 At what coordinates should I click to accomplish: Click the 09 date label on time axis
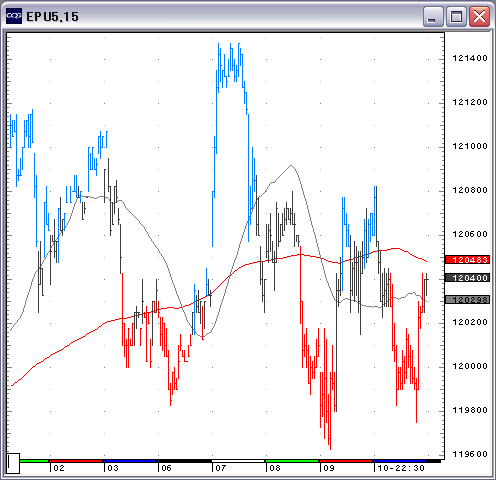329,468
